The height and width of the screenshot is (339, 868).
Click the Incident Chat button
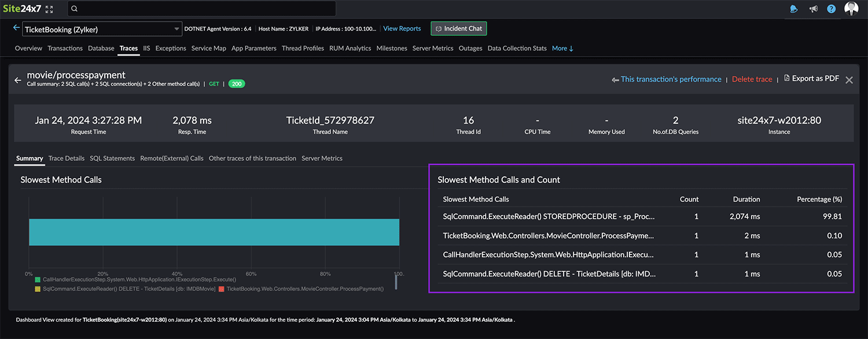tap(458, 28)
